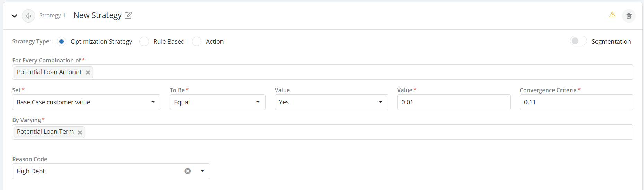Remove the Potential Loan Amount tag

click(88, 72)
